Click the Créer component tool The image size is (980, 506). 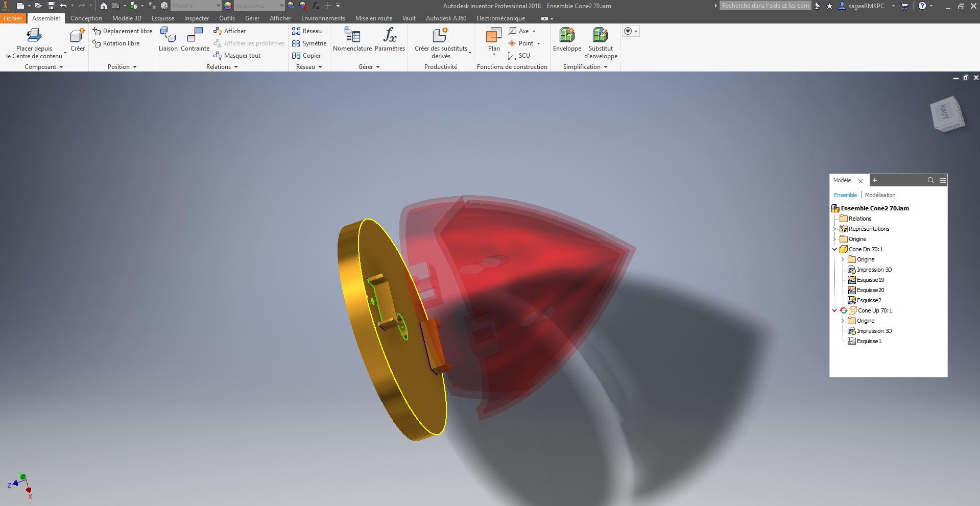(x=78, y=40)
